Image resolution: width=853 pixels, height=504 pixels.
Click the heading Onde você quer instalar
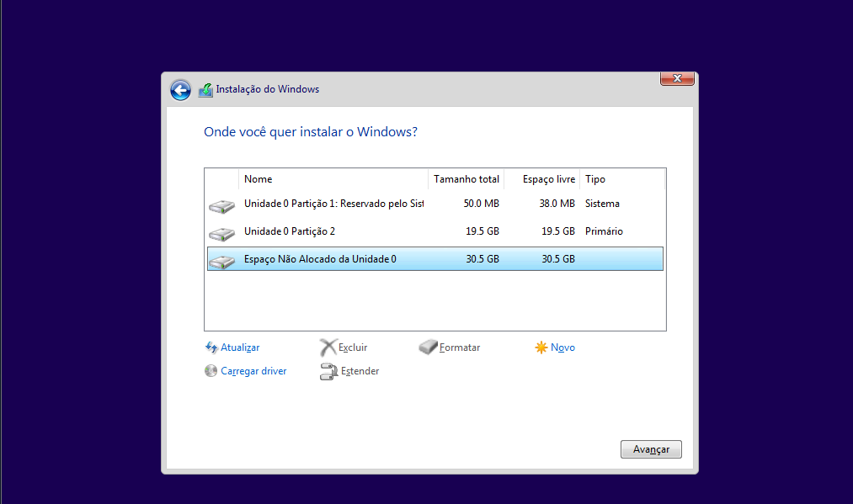click(x=311, y=132)
